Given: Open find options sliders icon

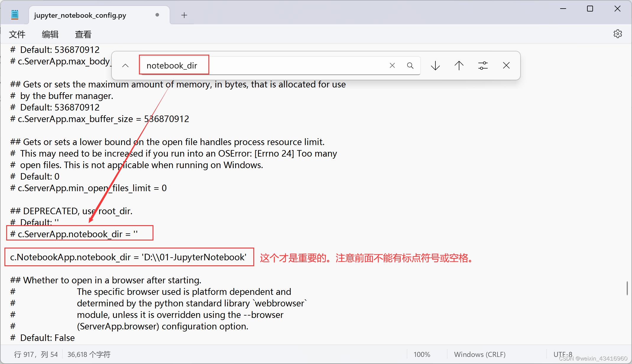Looking at the screenshot, I should click(x=483, y=66).
